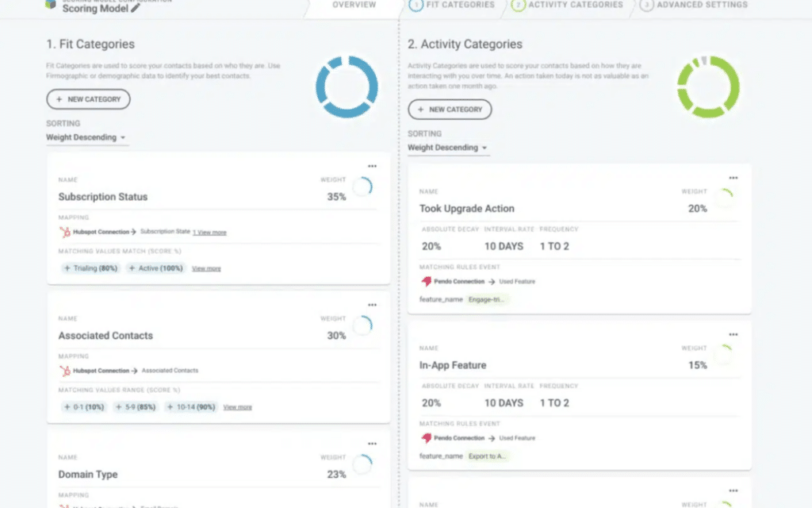812x508 pixels.
Task: Click '1 TO 2' frequency in In-App Feature
Action: pos(554,403)
